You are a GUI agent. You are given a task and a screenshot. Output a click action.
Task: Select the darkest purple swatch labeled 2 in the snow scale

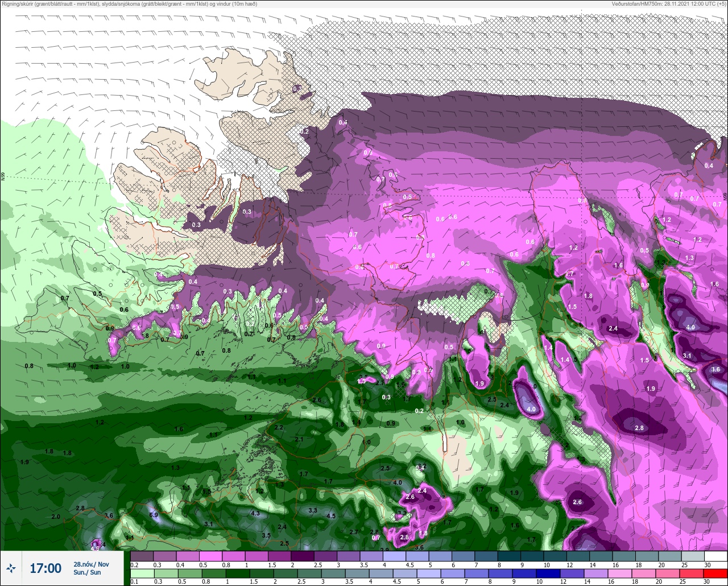tap(302, 556)
